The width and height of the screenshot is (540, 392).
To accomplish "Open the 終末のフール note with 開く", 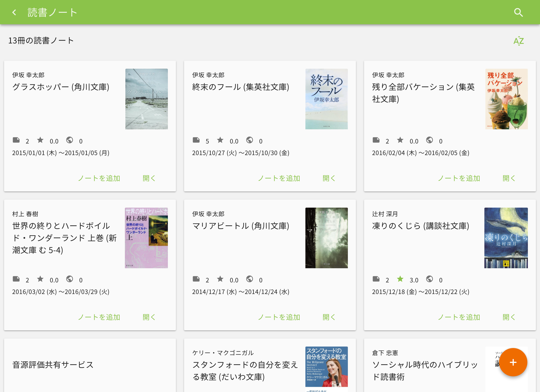I will tap(329, 178).
